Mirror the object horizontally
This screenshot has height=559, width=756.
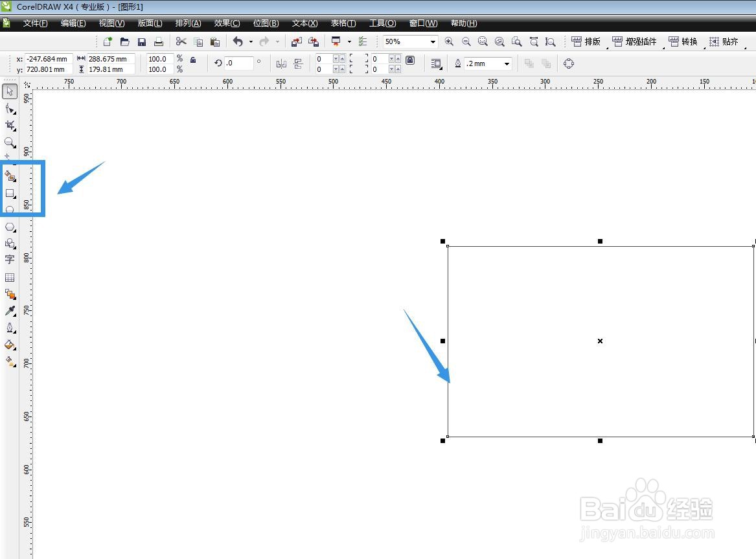pos(281,63)
